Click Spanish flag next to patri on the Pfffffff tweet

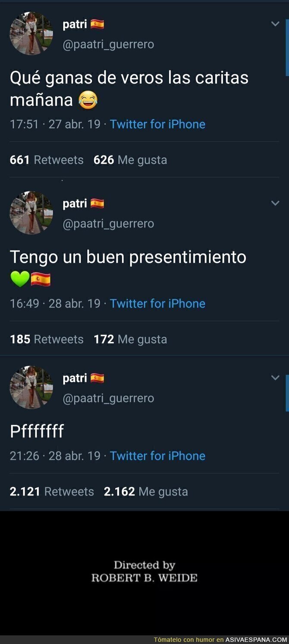coord(97,378)
